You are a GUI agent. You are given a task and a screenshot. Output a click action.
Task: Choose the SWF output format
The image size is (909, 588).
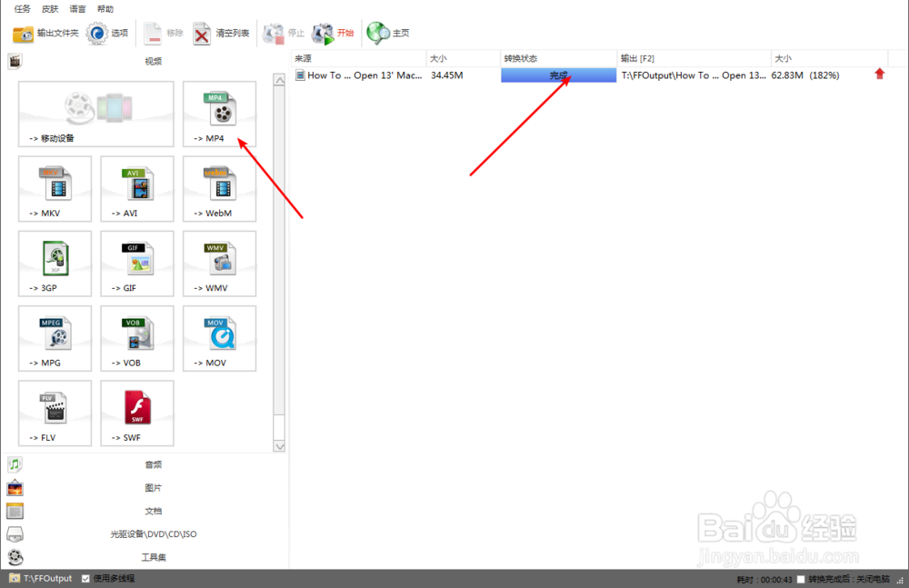137,413
